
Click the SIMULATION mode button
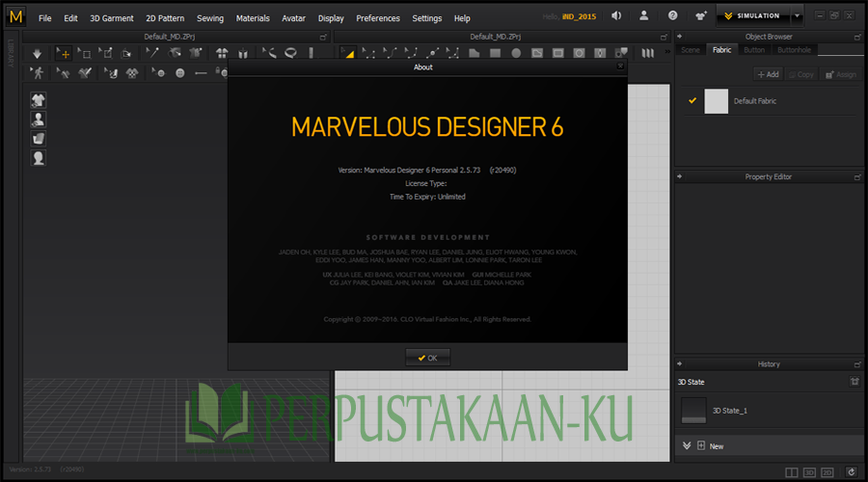tap(752, 16)
